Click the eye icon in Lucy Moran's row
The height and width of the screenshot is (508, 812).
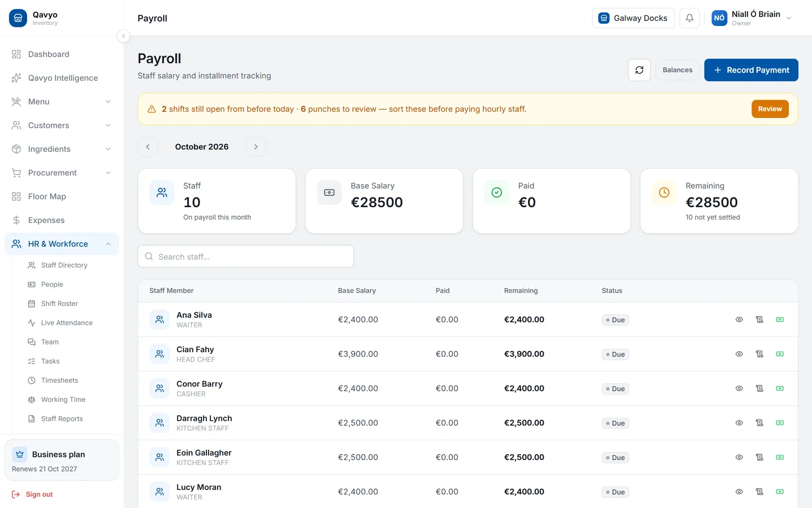[739, 492]
